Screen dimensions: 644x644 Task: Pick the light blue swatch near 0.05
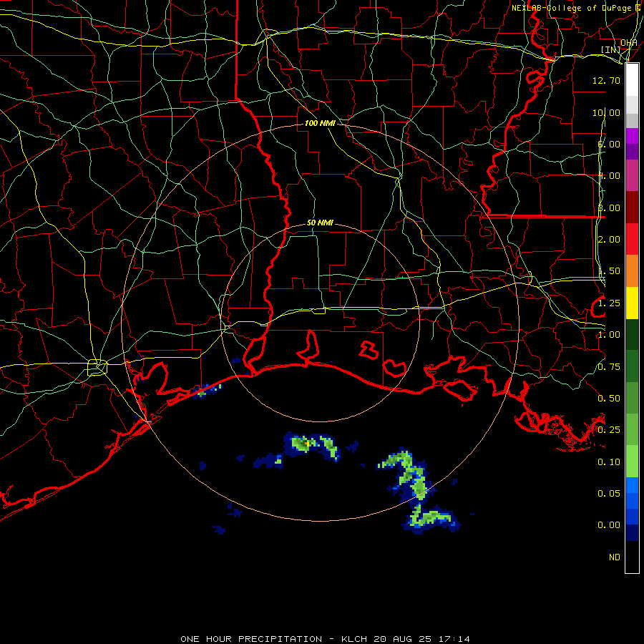point(632,485)
